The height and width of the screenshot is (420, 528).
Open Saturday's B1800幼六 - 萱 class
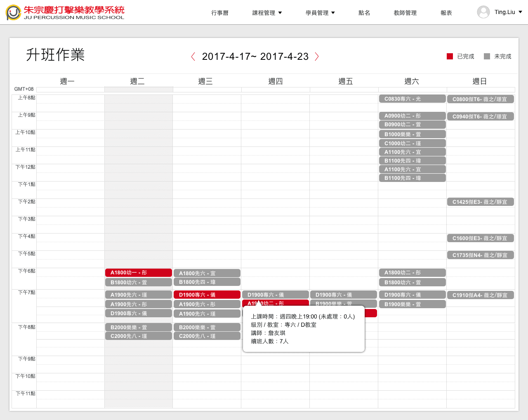pyautogui.click(x=412, y=283)
